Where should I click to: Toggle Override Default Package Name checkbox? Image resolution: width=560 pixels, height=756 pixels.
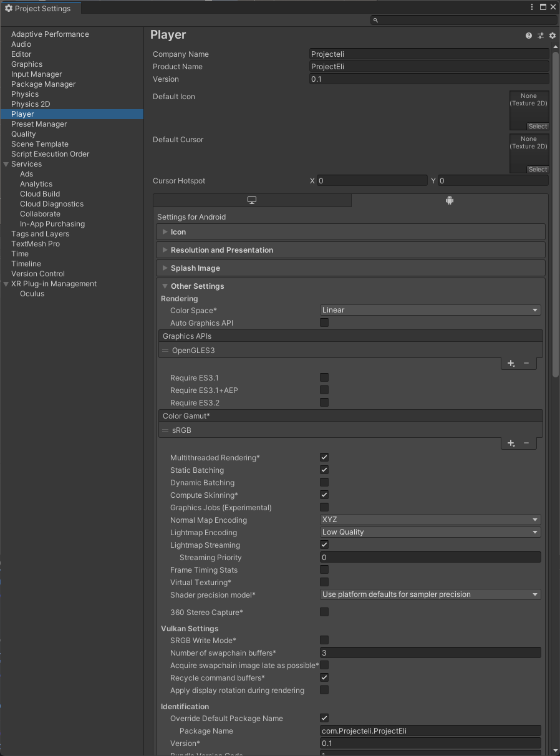[324, 718]
